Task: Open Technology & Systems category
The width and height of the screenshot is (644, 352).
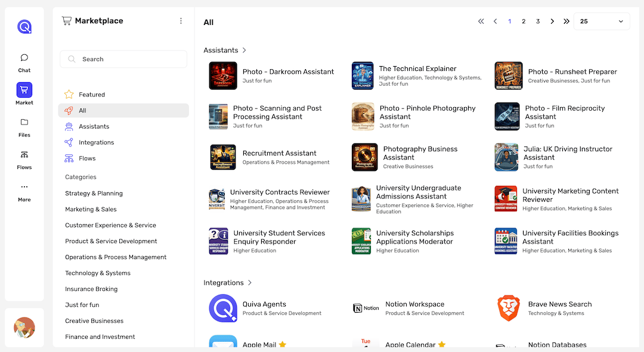Action: point(98,273)
